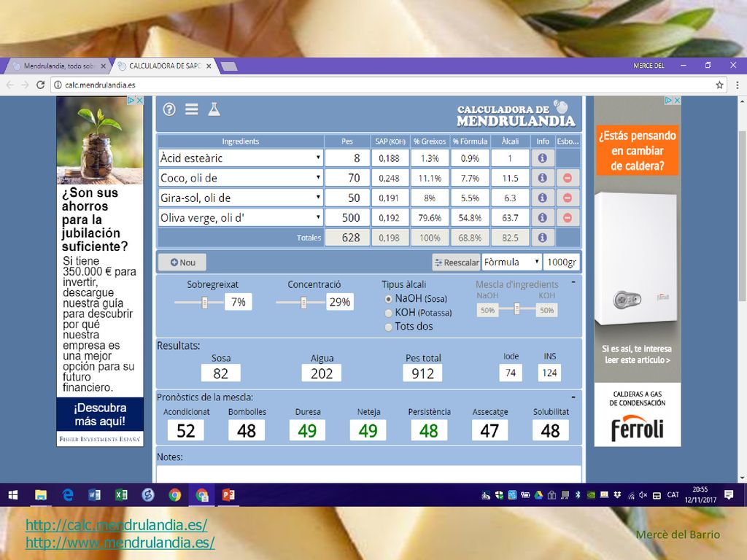Click the Concentració 29% value field
The image size is (747, 560).
point(340,302)
